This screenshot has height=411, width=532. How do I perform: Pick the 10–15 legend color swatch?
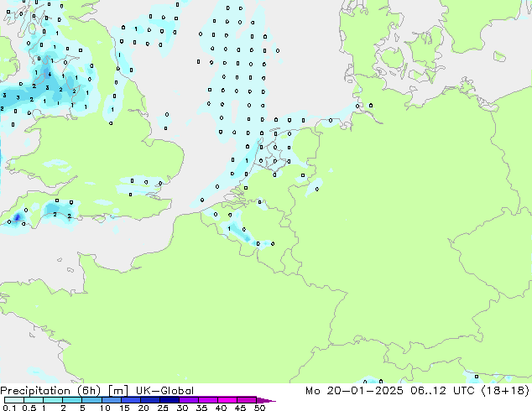(111, 400)
